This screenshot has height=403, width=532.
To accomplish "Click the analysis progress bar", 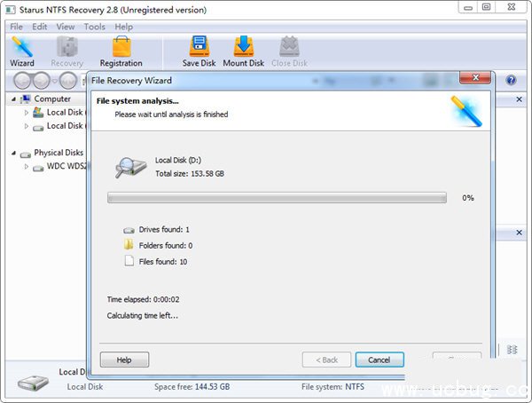I will [277, 197].
